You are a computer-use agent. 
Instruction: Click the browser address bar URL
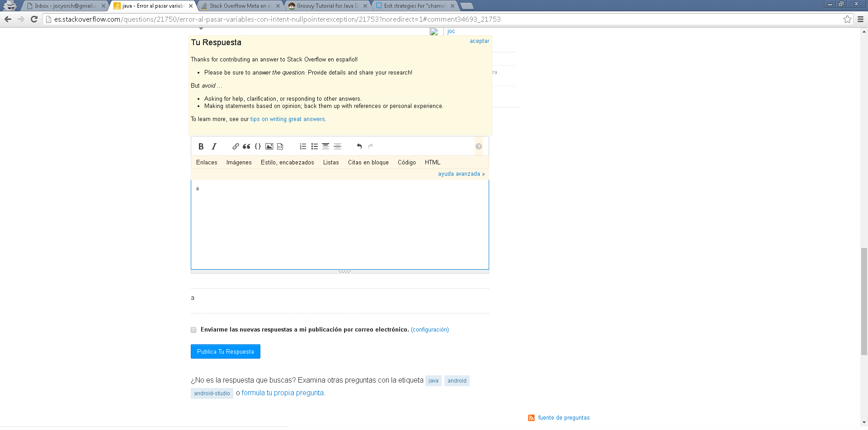point(277,19)
